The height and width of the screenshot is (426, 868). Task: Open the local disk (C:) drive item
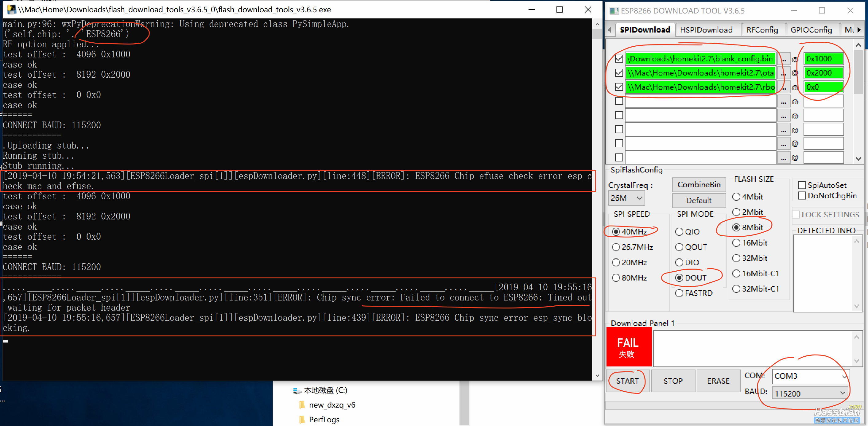(320, 390)
